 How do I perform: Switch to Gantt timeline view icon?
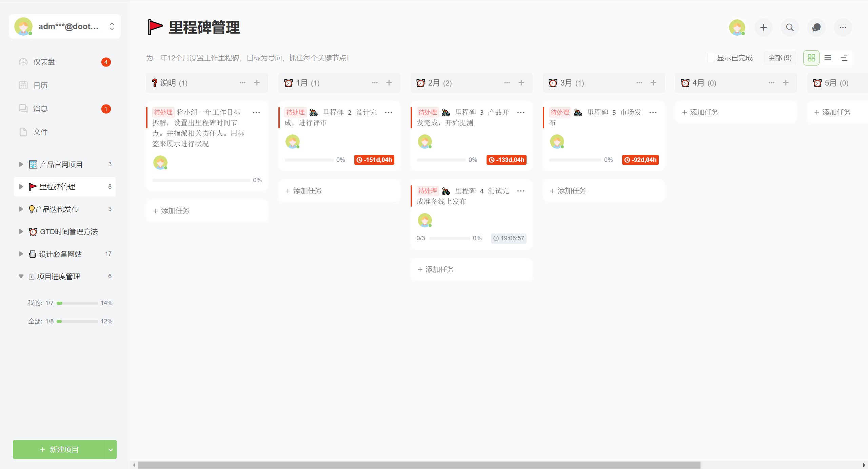[844, 58]
